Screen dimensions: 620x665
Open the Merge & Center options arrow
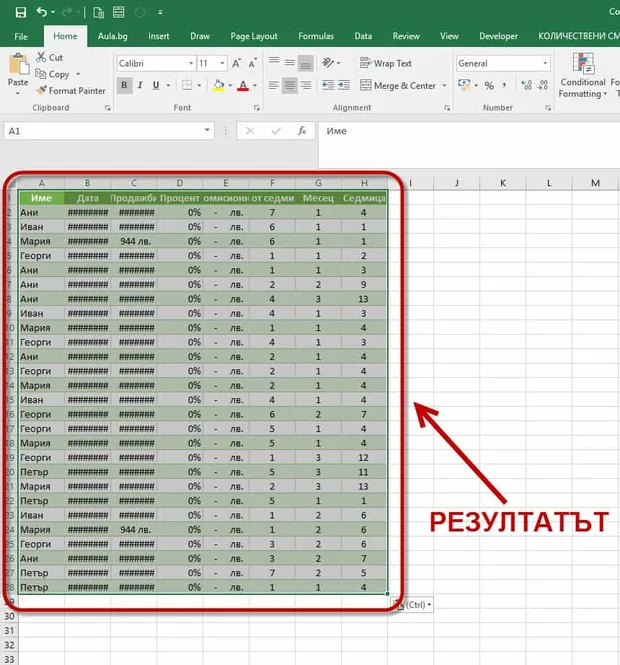(x=444, y=86)
